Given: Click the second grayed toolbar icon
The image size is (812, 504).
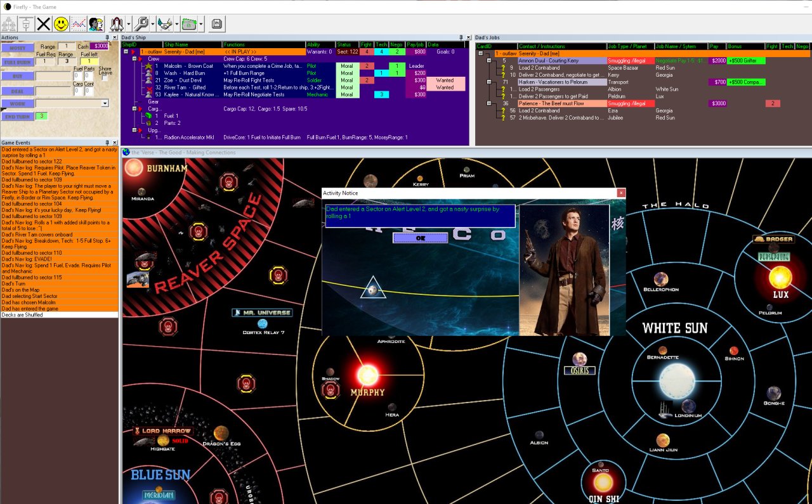Looking at the screenshot, I should click(x=26, y=24).
